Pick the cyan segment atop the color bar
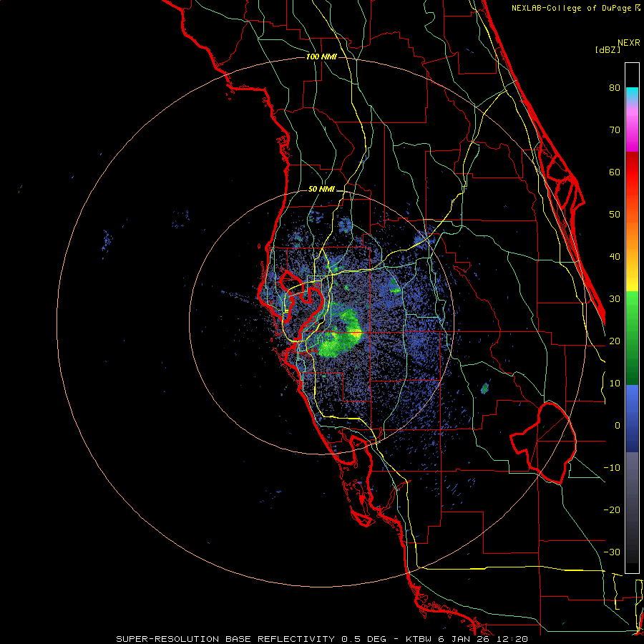 [632, 94]
